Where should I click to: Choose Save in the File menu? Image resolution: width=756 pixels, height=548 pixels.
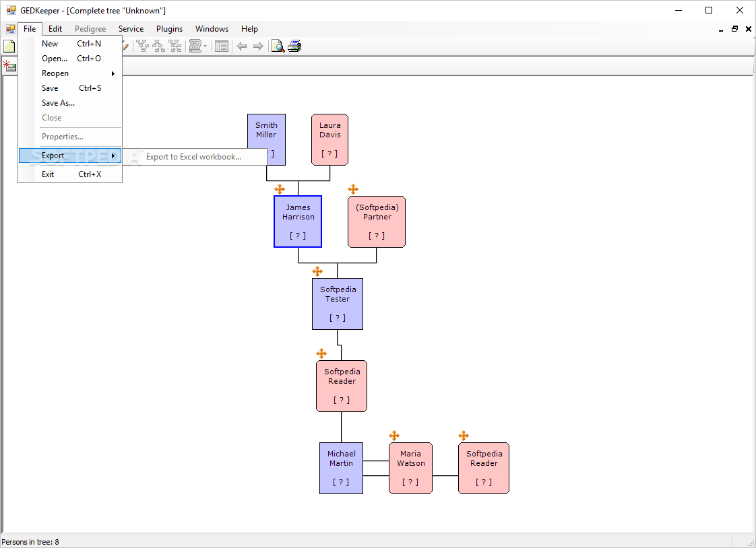pyautogui.click(x=70, y=88)
